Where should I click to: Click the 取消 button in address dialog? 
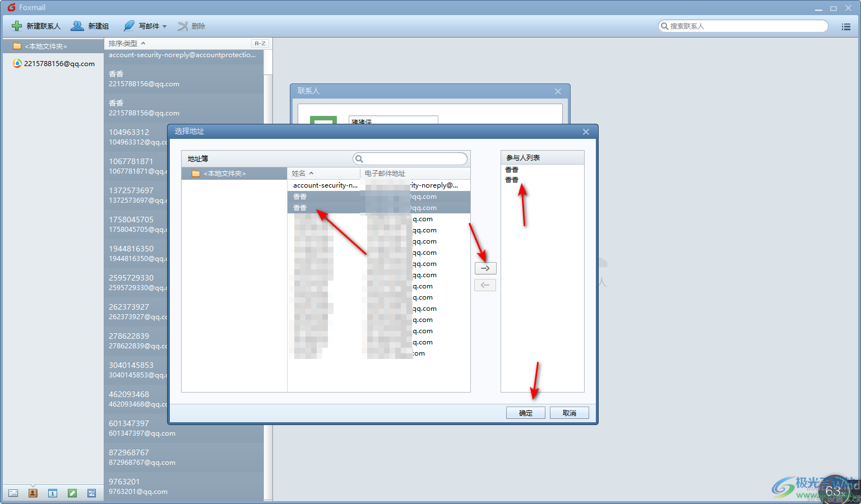(570, 413)
